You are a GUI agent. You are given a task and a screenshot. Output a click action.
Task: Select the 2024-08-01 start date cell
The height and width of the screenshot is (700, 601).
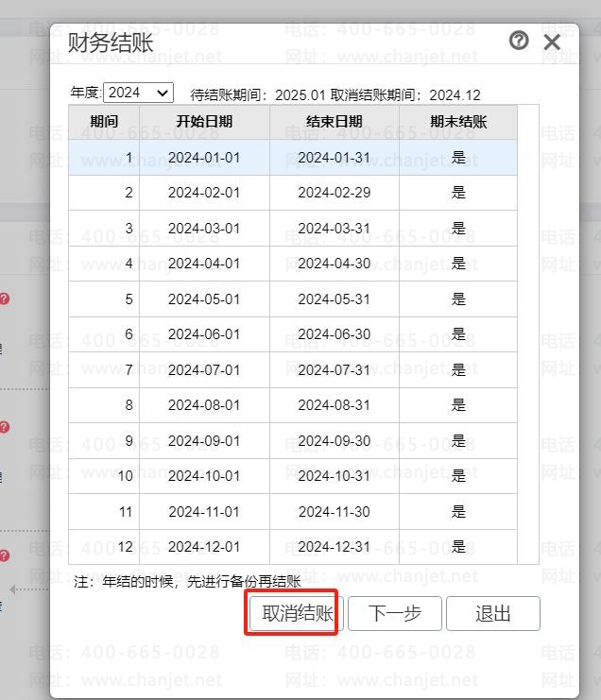click(204, 405)
